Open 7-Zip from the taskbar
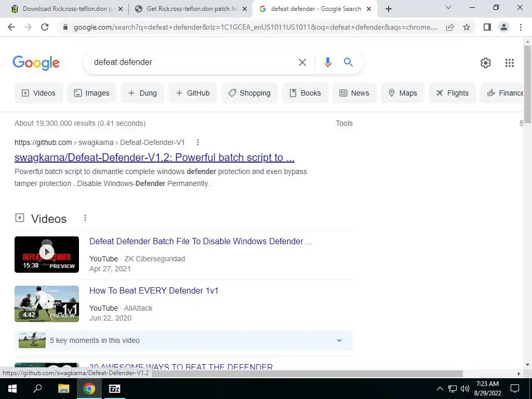The height and width of the screenshot is (399, 532). click(x=115, y=389)
